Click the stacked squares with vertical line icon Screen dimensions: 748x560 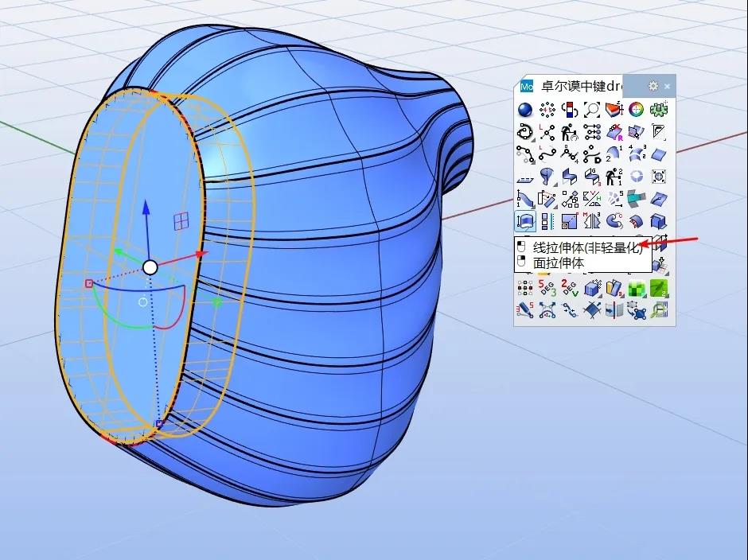pos(547,222)
